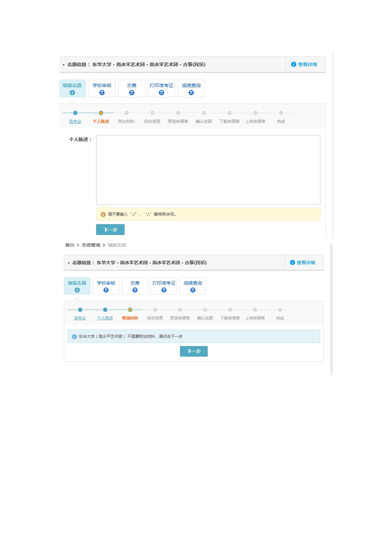Click 下载申请表 step in upper progress bar

229,122
